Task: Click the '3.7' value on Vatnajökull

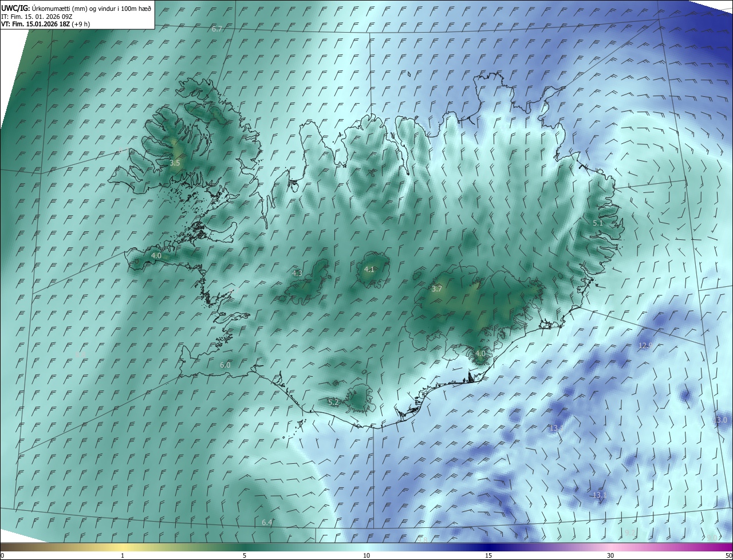Action: 437,289
